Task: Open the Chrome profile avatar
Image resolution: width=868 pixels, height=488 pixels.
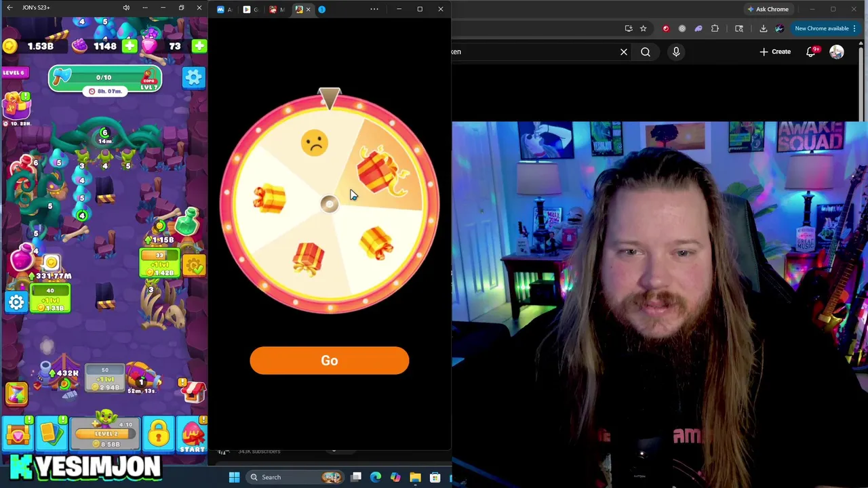Action: point(779,28)
